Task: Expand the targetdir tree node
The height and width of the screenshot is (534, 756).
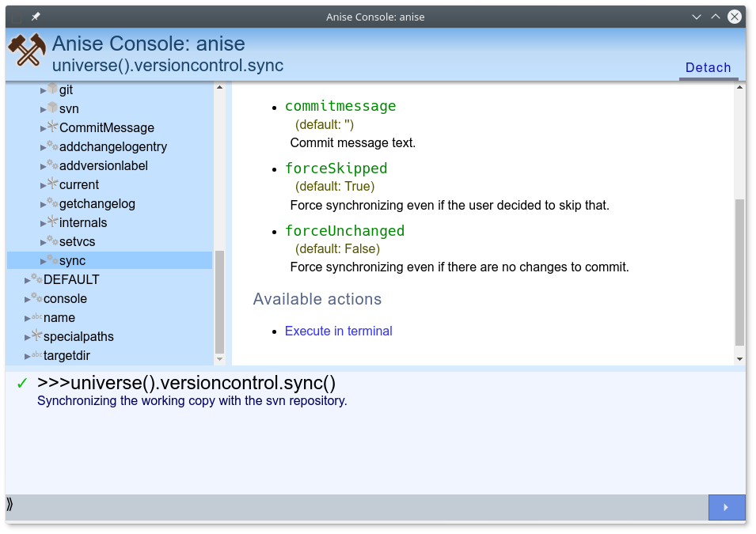Action: coord(27,356)
